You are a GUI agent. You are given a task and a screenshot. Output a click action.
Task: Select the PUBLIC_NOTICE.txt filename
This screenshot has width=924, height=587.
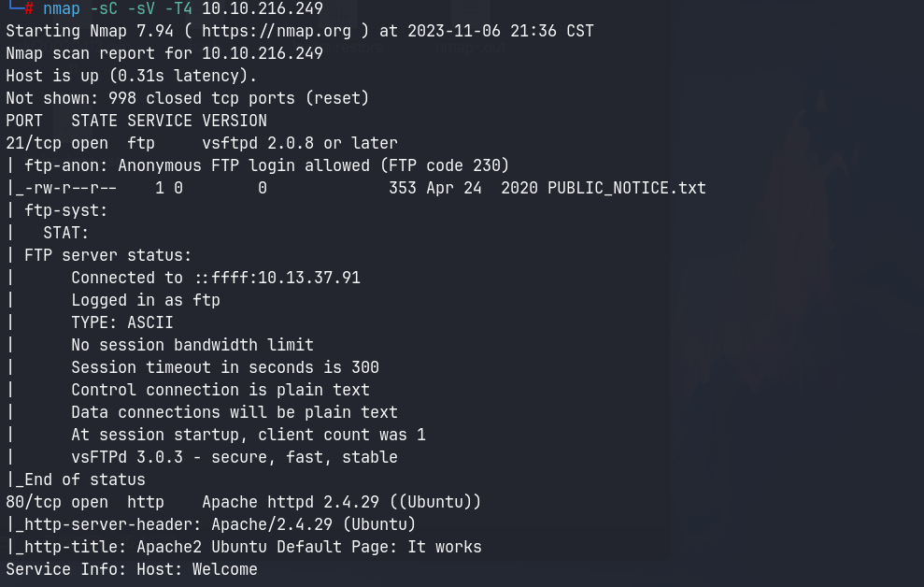pos(627,188)
